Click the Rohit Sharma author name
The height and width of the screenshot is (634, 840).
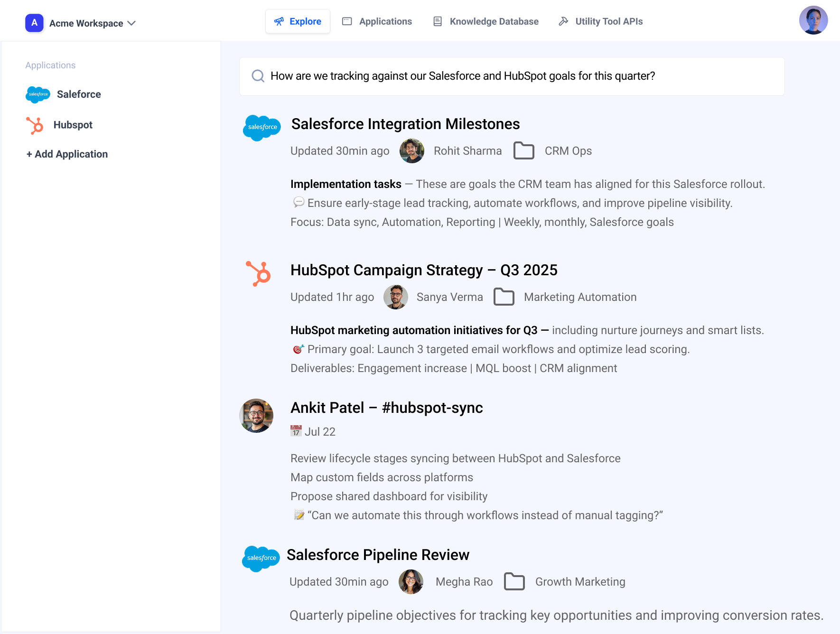[467, 151]
